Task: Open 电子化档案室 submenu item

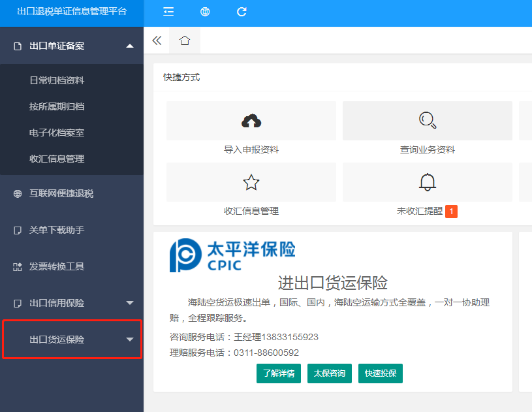Action: (x=57, y=133)
